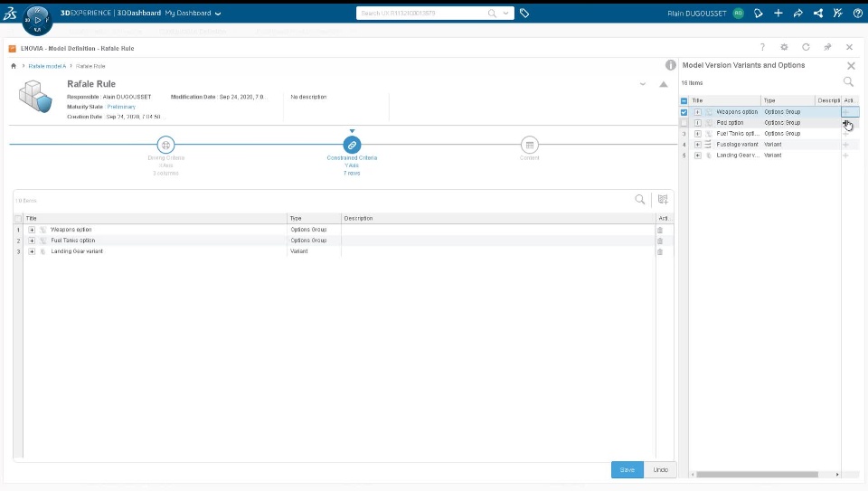Open the search options chevron in top bar
This screenshot has height=491, width=868.
click(x=505, y=14)
